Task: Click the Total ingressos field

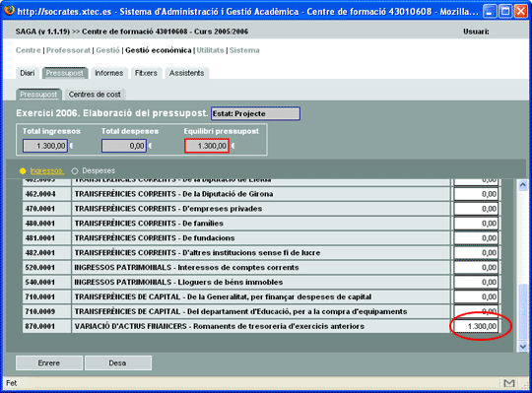Action: [45, 146]
